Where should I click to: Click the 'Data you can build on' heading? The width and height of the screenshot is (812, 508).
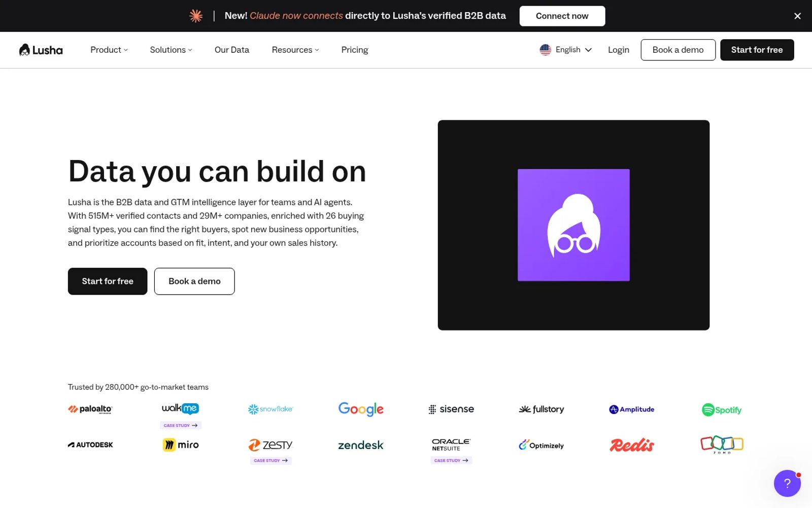click(217, 171)
